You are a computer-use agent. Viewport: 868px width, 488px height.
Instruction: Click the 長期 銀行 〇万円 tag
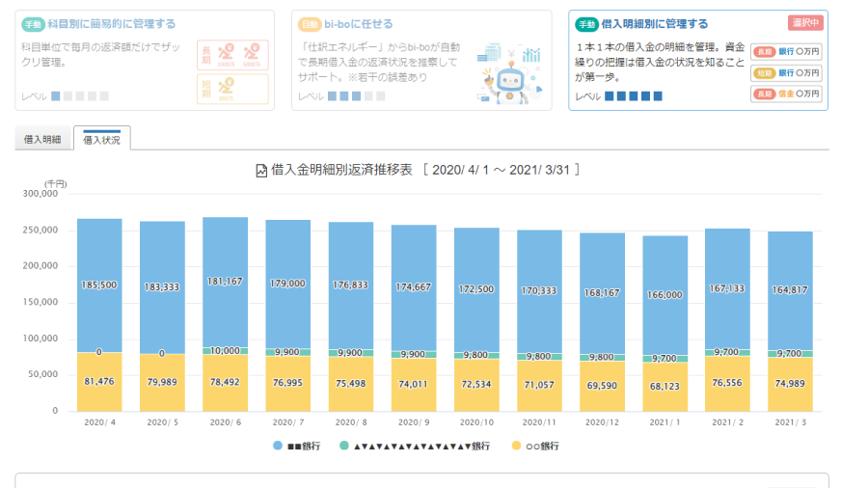(786, 51)
